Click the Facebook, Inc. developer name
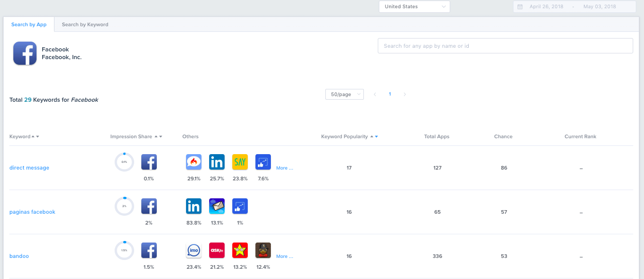Viewport: 644px width, 279px height. [x=62, y=58]
